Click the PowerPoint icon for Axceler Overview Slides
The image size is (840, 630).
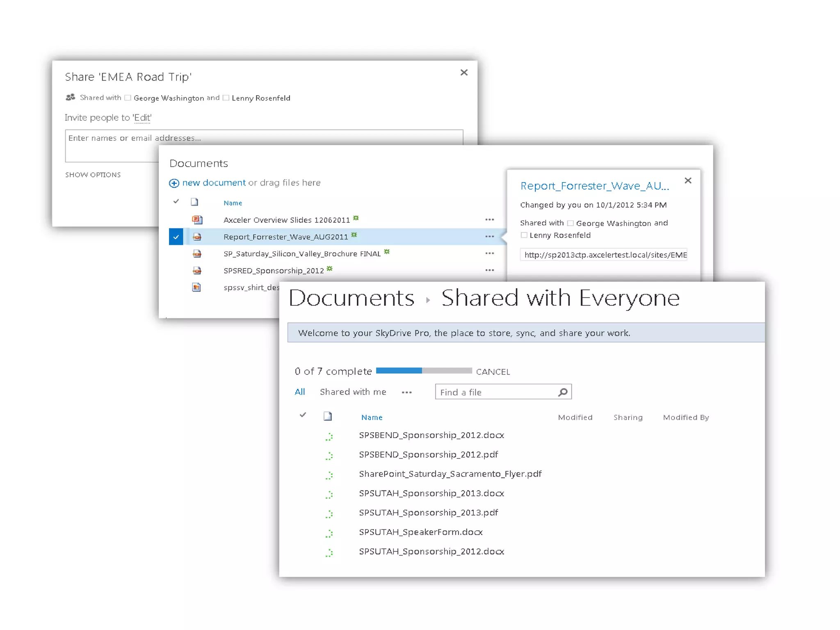coord(197,220)
